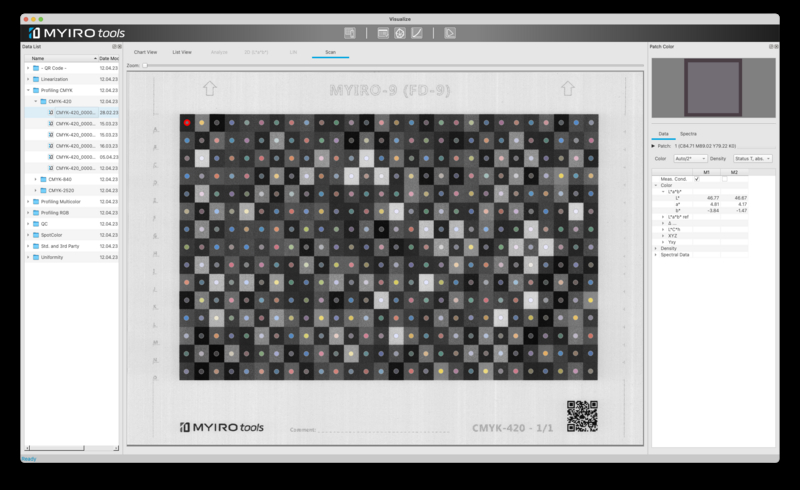800x490 pixels.
Task: Click the QC folder icon
Action: pos(36,224)
